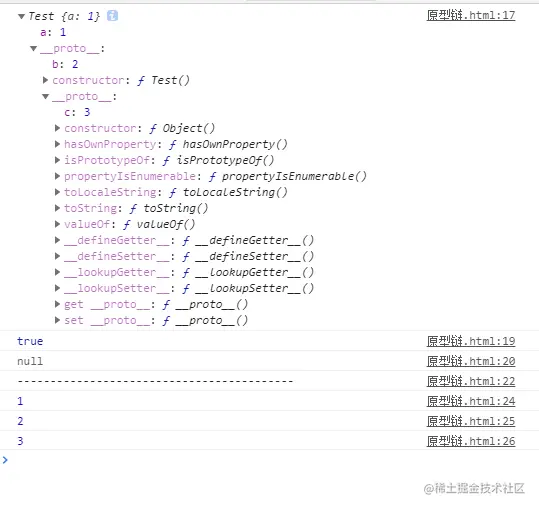Select the property c: 3

(77, 112)
